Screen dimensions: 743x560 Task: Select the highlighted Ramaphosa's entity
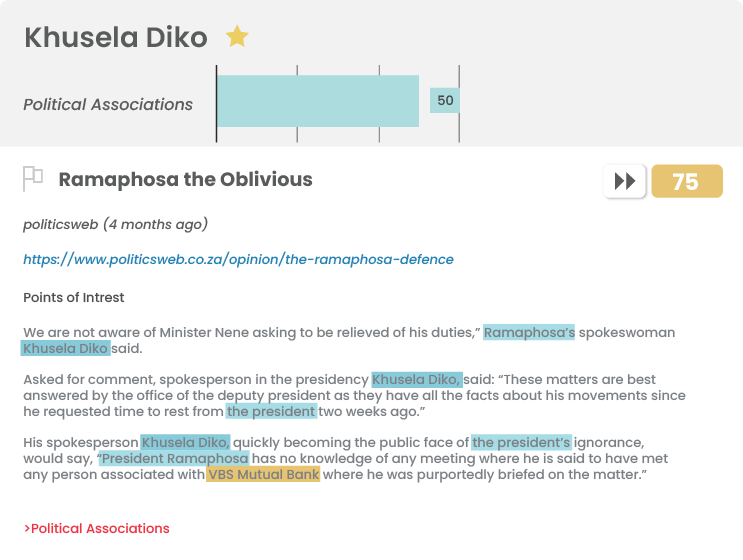[x=529, y=332]
